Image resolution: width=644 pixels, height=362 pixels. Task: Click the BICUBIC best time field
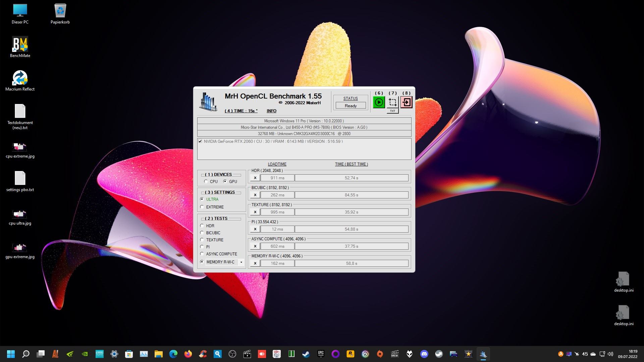click(x=351, y=195)
